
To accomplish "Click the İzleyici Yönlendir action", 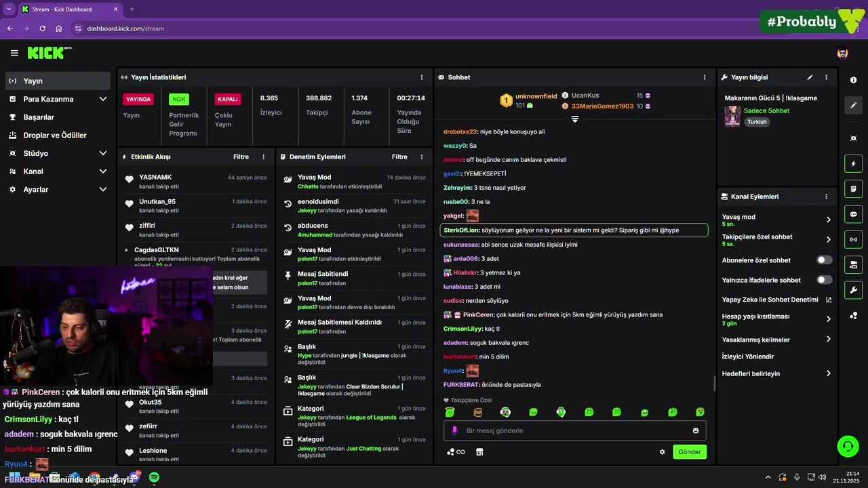I will point(748,357).
